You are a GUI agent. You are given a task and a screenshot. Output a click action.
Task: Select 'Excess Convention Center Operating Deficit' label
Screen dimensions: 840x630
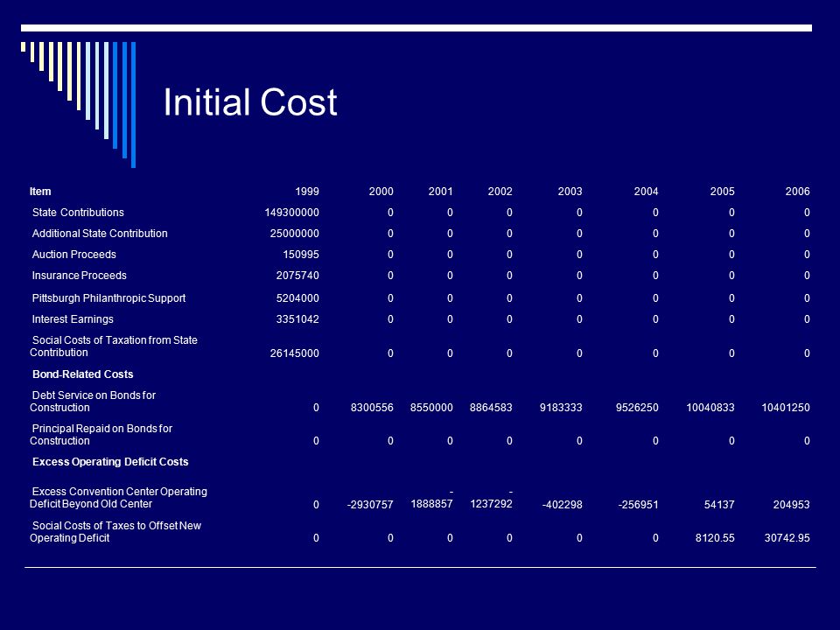point(118,498)
